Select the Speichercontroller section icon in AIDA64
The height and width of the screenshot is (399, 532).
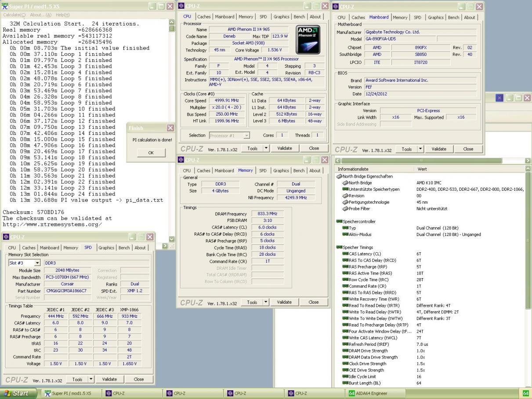click(x=339, y=221)
